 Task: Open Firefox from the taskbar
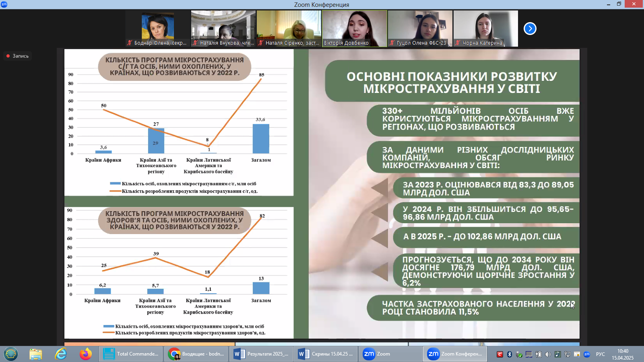tap(85, 354)
